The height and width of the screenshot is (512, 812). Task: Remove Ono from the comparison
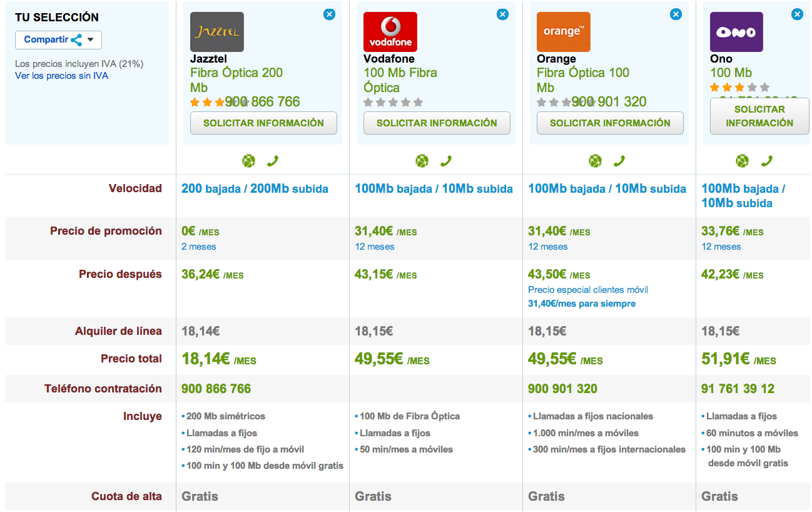click(796, 14)
